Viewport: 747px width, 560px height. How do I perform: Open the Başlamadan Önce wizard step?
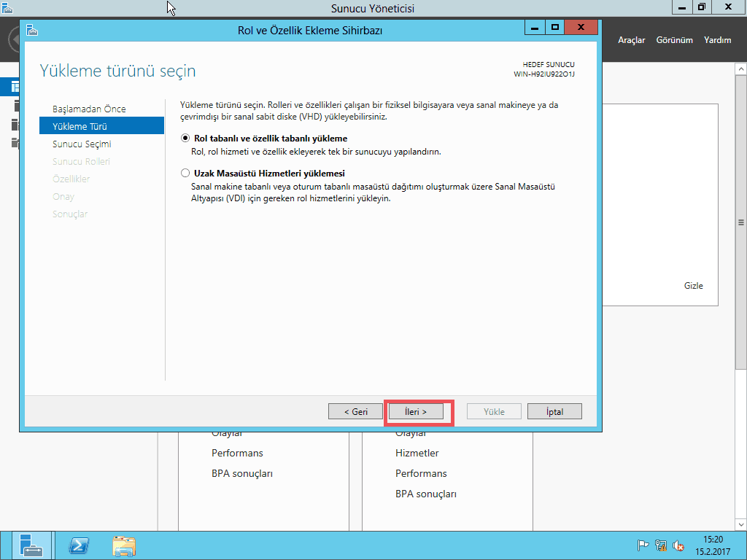click(89, 109)
